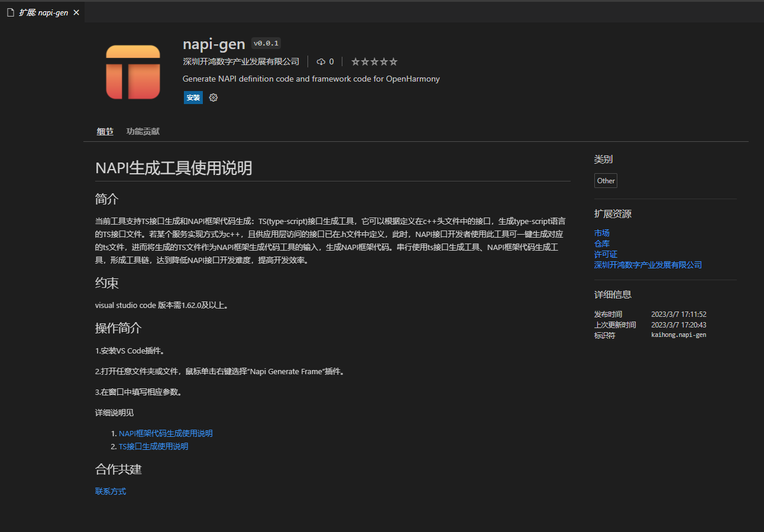Open the 仓库 repository link
This screenshot has height=532, width=764.
(x=601, y=244)
